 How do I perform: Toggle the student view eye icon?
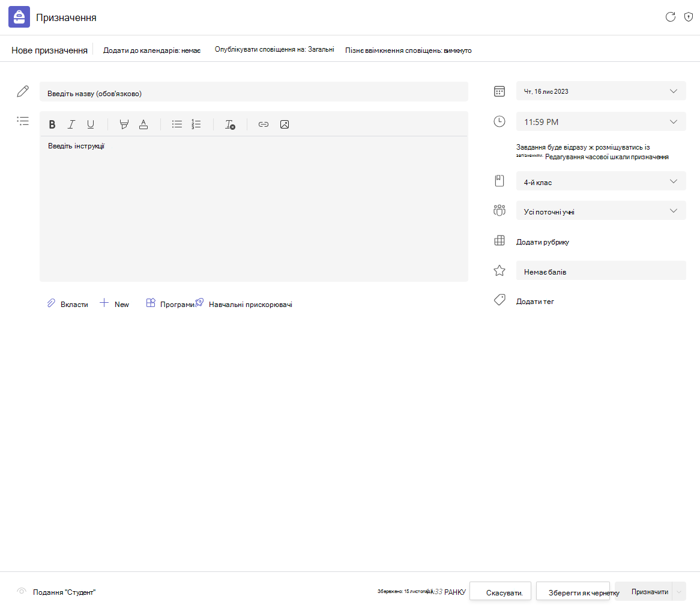[x=22, y=591]
